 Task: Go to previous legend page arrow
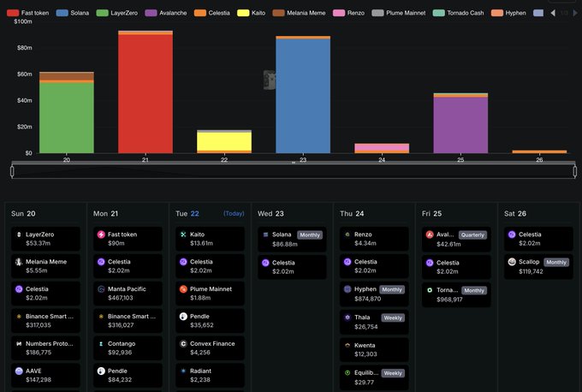click(x=553, y=13)
